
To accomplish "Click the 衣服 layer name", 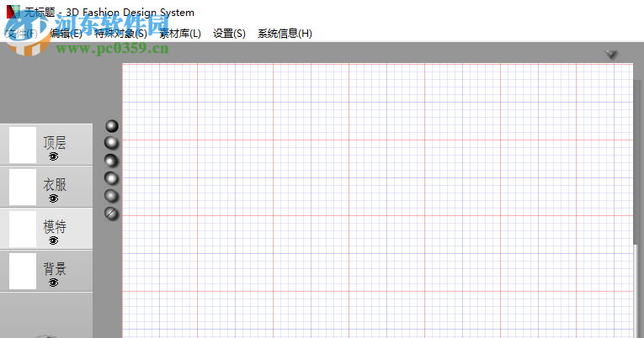I will (55, 185).
